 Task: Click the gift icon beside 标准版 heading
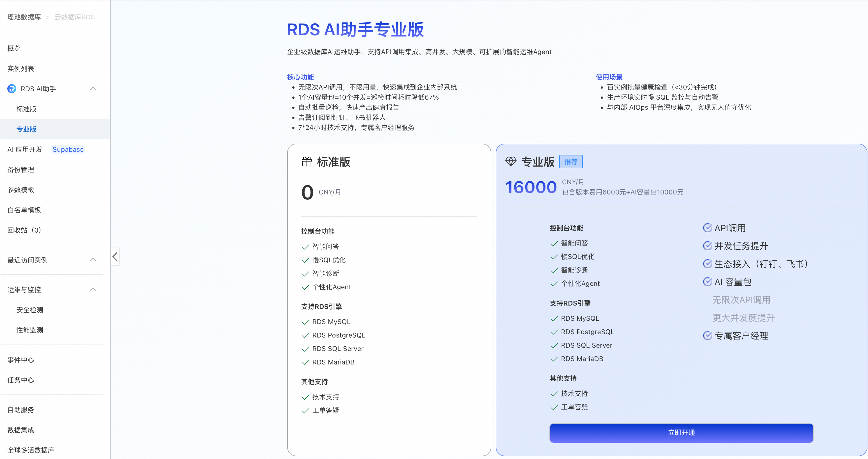coord(307,162)
